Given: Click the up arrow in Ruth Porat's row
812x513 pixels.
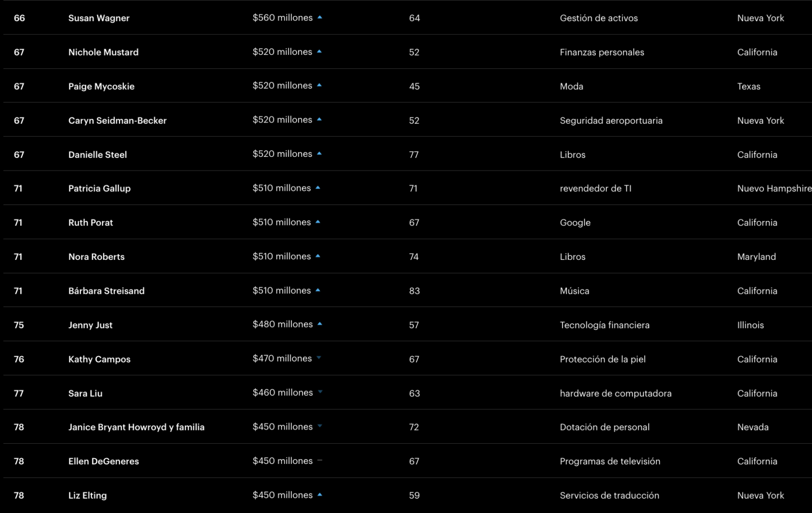Looking at the screenshot, I should coord(318,222).
